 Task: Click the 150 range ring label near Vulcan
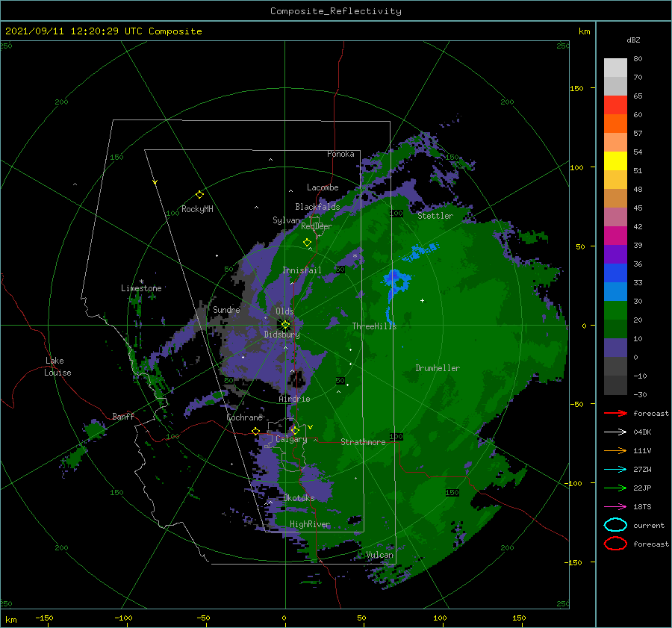[x=452, y=493]
